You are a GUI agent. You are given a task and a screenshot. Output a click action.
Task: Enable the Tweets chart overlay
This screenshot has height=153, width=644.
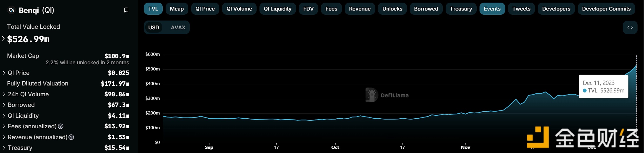click(x=521, y=9)
